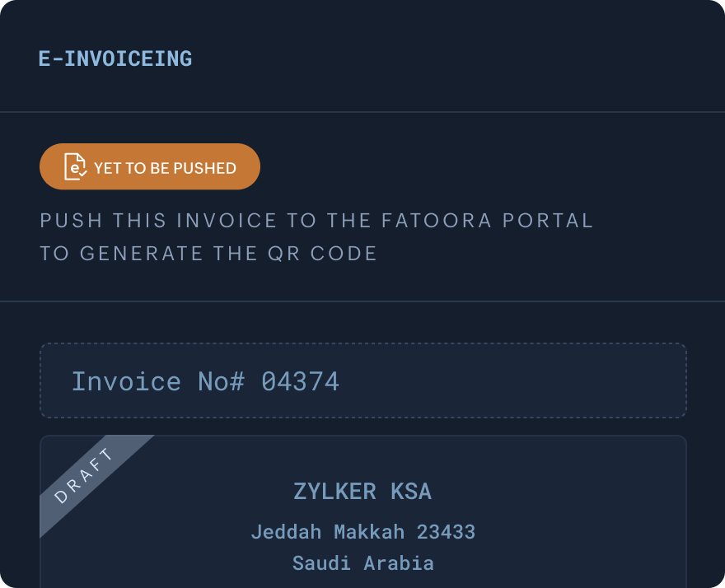This screenshot has width=725, height=588.
Task: Click the "Yet to be pushed" status text
Action: (165, 168)
